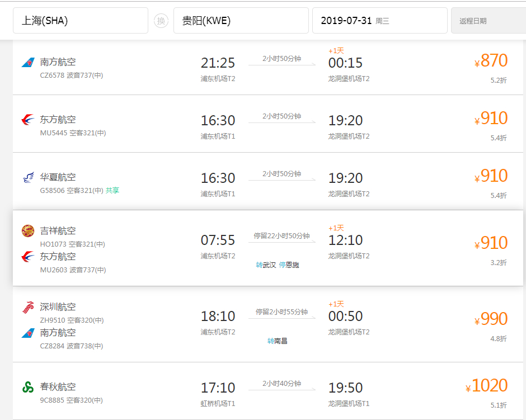
Task: Click the Juneyao Airlines (吉祥航空) logo
Action: pyautogui.click(x=28, y=230)
